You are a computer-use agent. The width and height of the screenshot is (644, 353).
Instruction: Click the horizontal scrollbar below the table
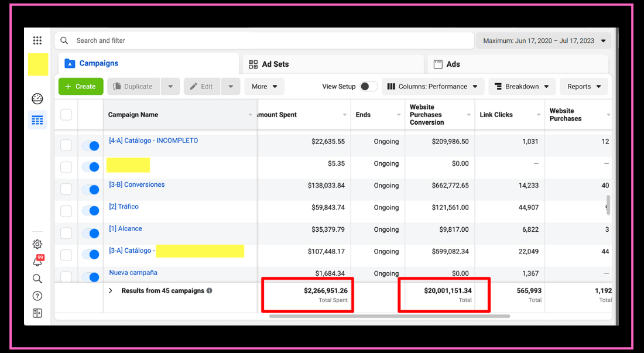(x=389, y=316)
